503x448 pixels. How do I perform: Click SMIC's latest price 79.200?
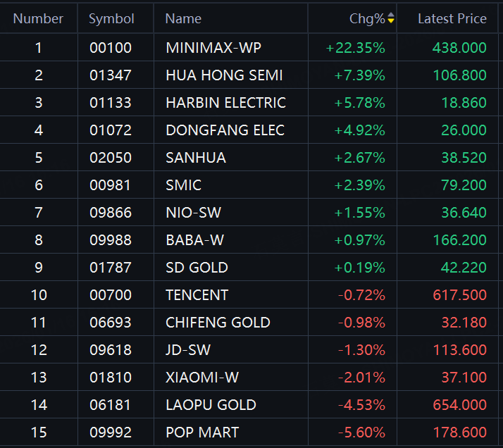coord(464,185)
